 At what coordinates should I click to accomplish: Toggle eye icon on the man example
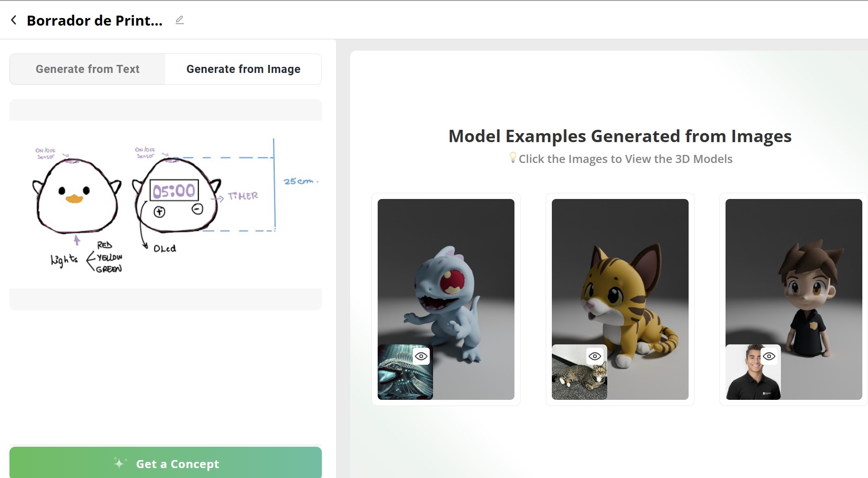click(769, 356)
